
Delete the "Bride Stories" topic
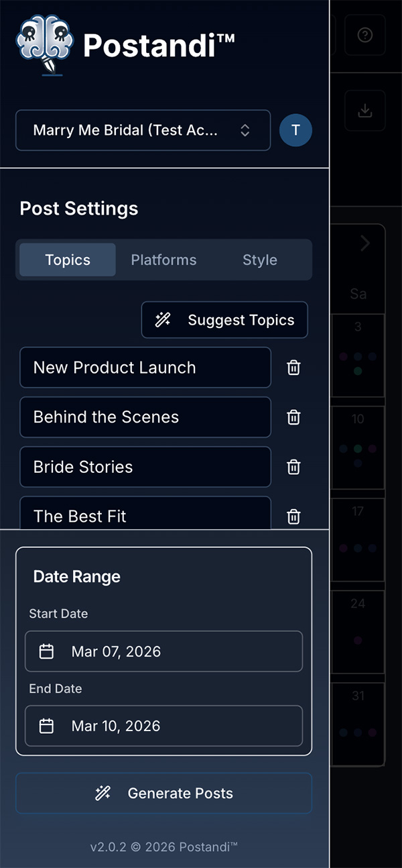click(293, 467)
